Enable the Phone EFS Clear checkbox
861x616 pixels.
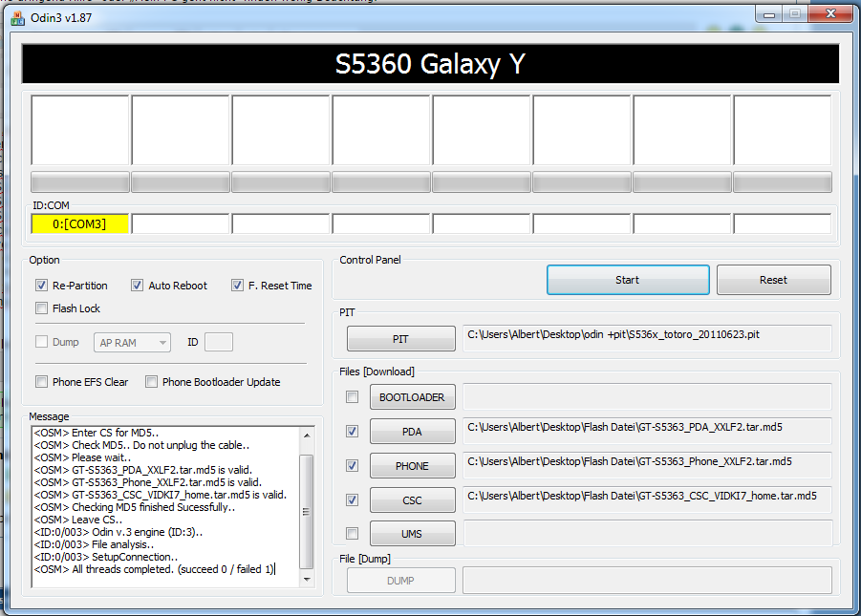pyautogui.click(x=41, y=382)
